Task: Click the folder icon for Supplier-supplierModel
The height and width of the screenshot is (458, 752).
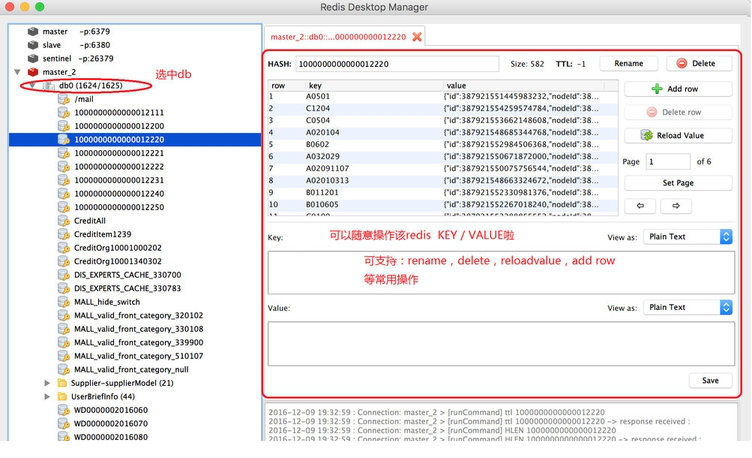Action: pos(62,383)
